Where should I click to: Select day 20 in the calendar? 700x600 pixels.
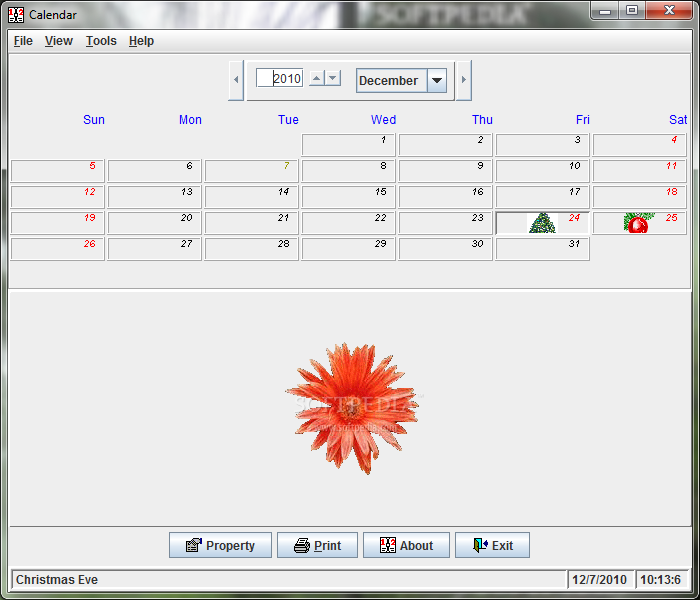tap(154, 223)
